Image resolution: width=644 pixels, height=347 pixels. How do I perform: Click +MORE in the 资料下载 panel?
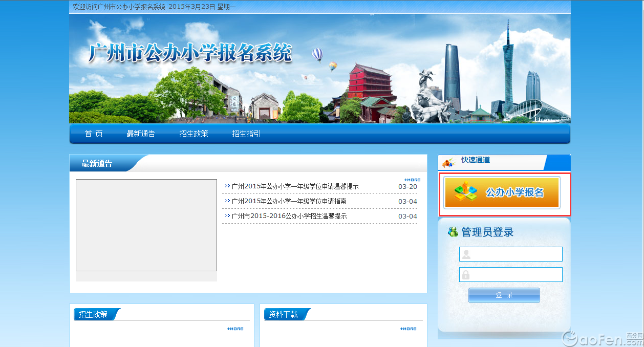pyautogui.click(x=408, y=329)
